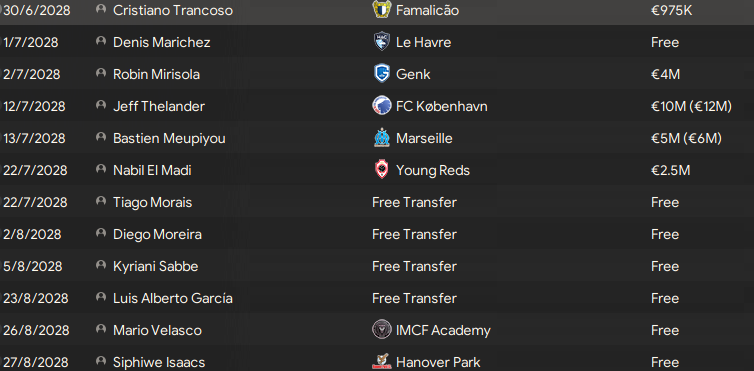Open the Tiago Morais player link
754x371 pixels.
coord(152,202)
